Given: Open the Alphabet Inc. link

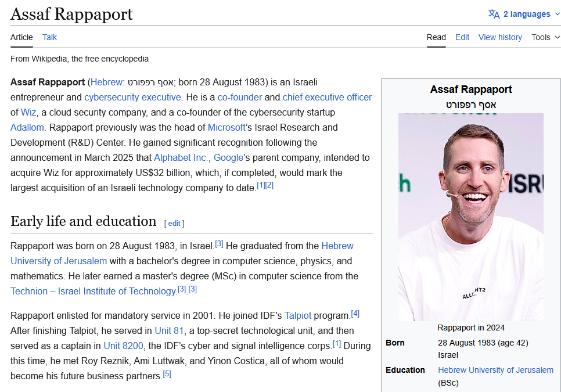Looking at the screenshot, I should 181,158.
